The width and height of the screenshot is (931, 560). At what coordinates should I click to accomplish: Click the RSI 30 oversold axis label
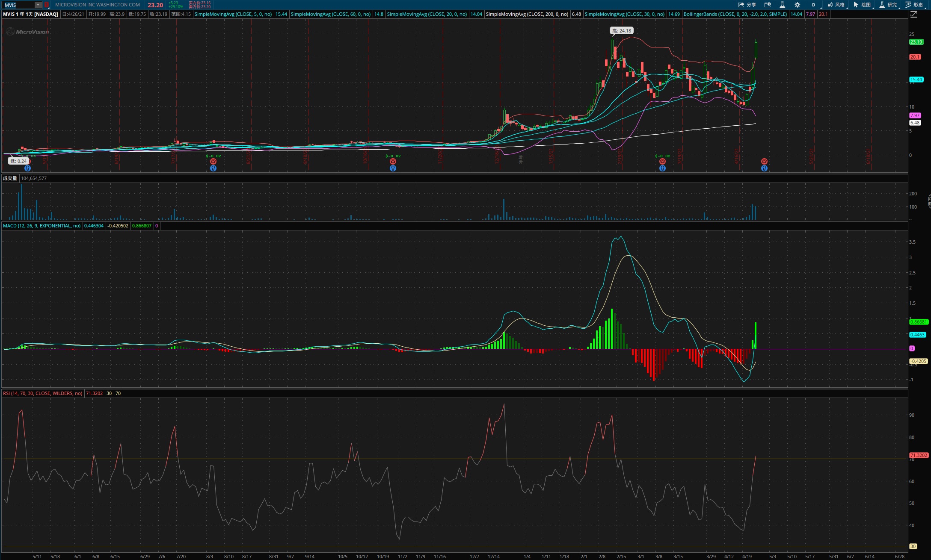pyautogui.click(x=913, y=546)
